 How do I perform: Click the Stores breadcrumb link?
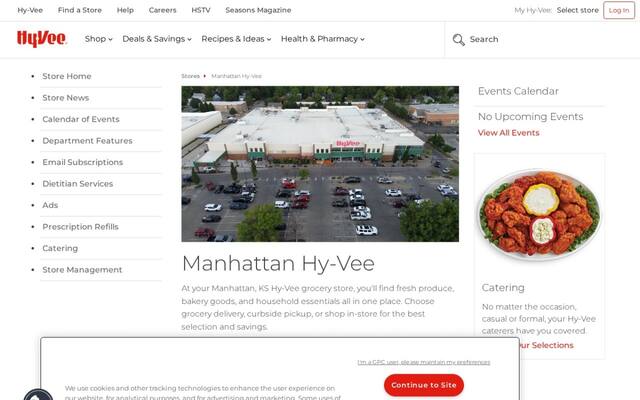point(191,76)
